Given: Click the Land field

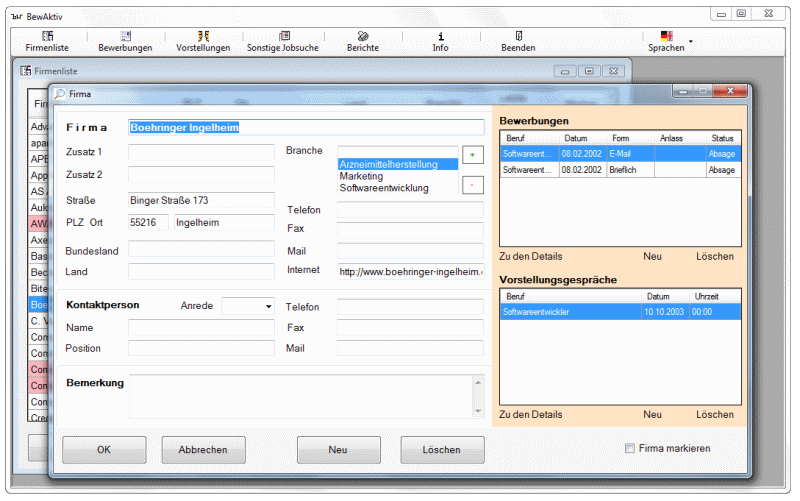Looking at the screenshot, I should (x=201, y=271).
